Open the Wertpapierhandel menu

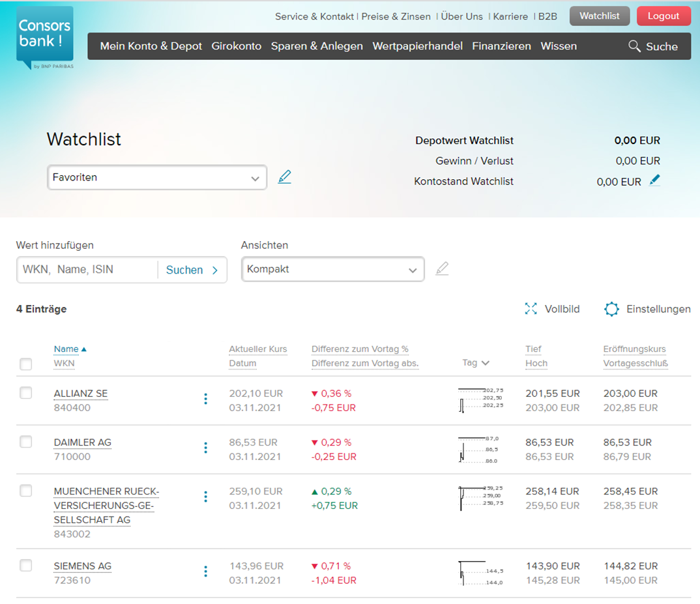[417, 46]
